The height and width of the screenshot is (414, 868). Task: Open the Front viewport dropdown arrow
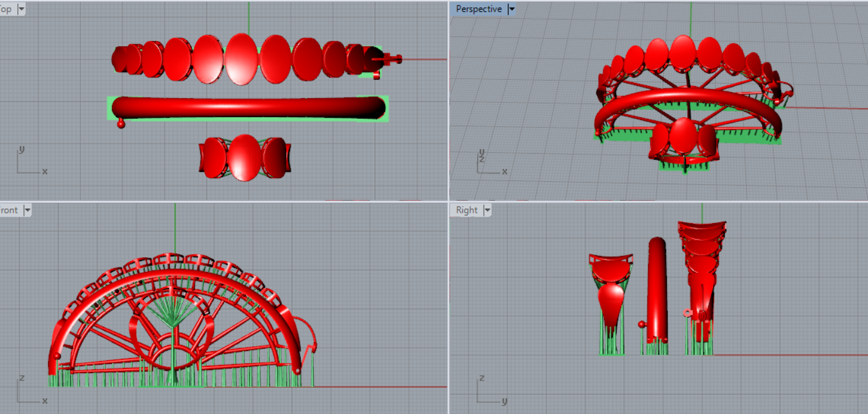[27, 210]
